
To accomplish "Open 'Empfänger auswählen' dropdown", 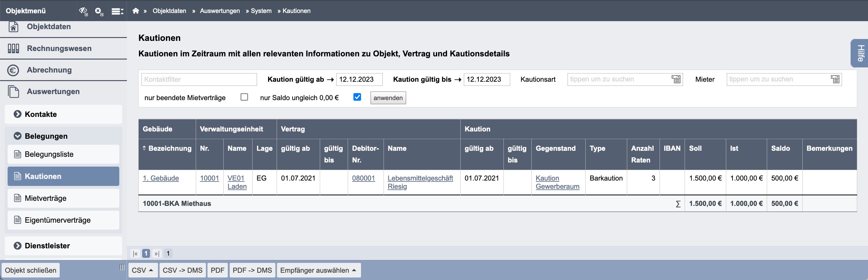I will tap(319, 270).
